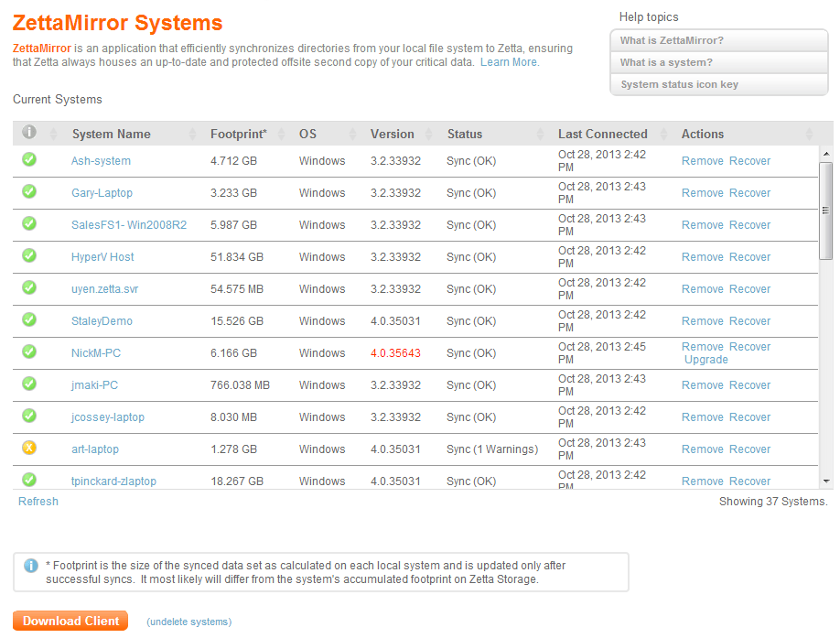Click the table scrollbar up arrow

click(826, 154)
